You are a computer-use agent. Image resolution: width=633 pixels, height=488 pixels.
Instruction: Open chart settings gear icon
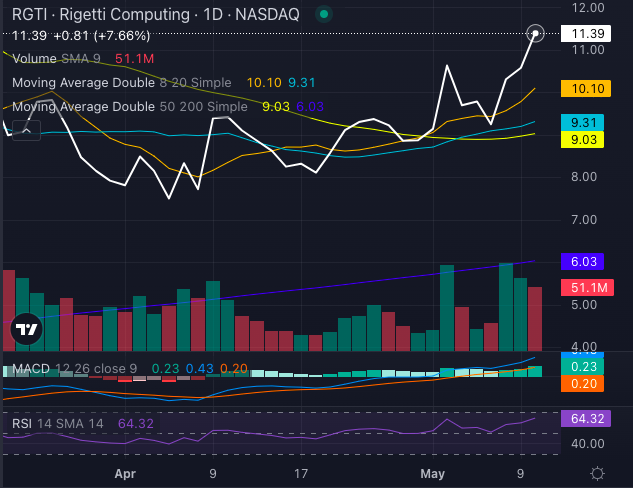[597, 473]
